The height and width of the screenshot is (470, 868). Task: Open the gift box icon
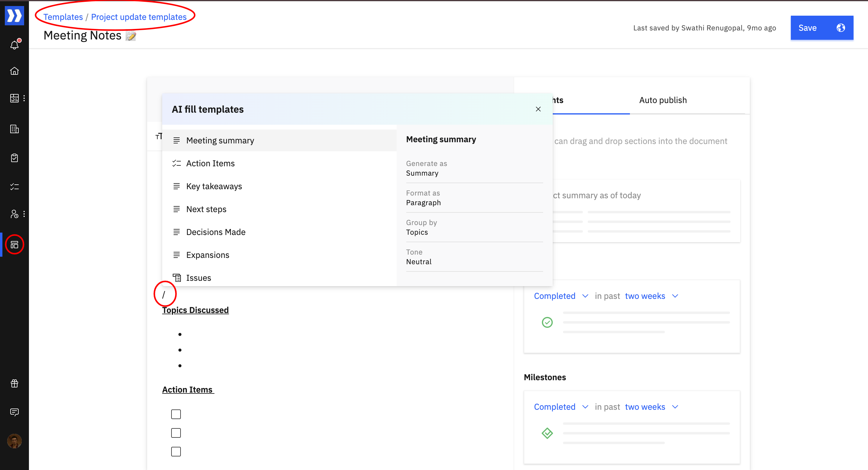(x=14, y=383)
